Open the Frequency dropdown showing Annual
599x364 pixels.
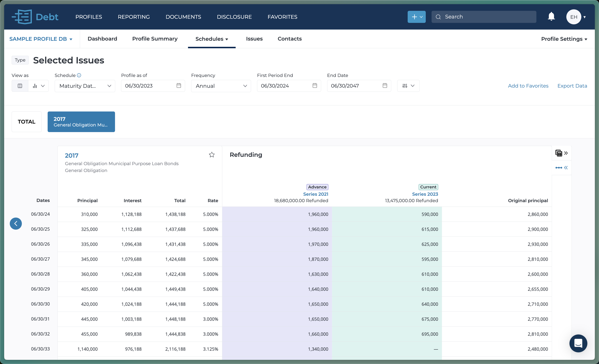click(x=221, y=85)
